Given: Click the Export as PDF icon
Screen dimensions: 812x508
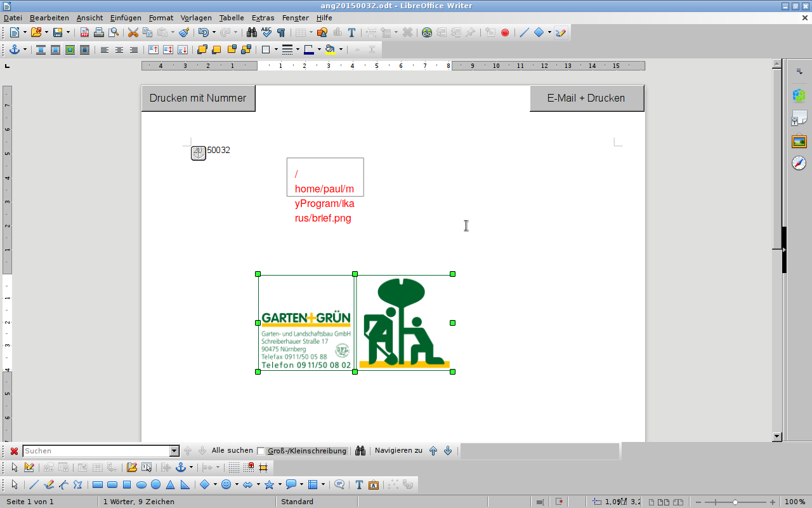Looking at the screenshot, I should [x=84, y=32].
